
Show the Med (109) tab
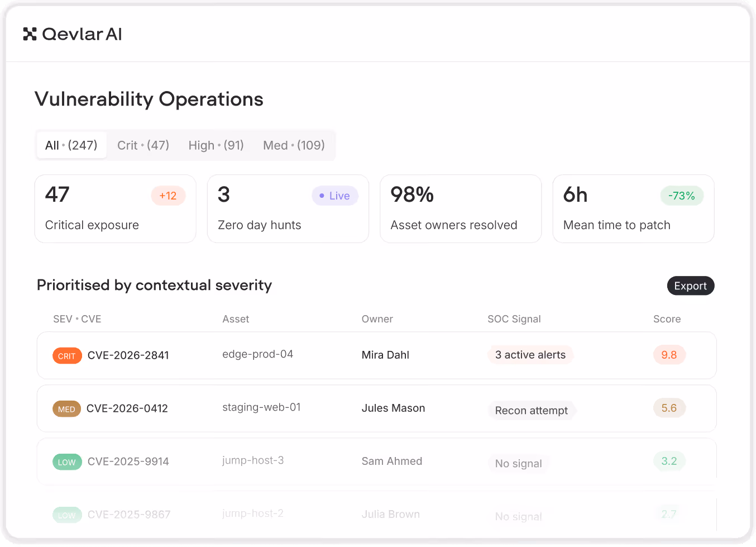click(x=294, y=145)
